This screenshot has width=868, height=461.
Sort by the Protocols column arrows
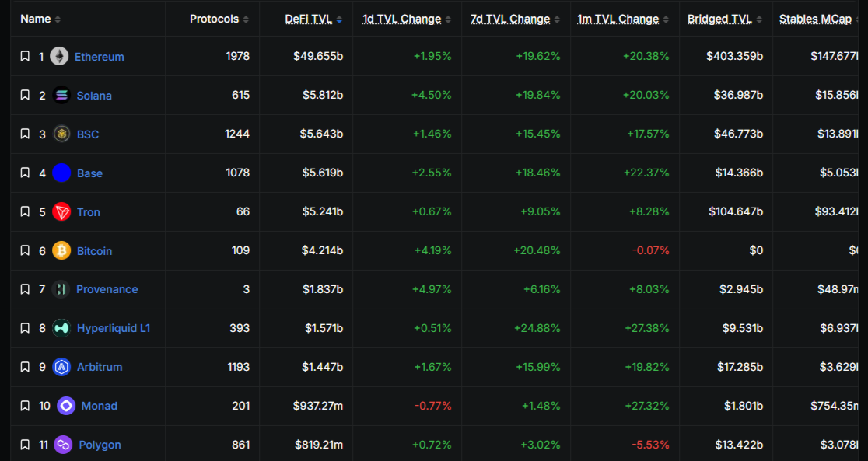coord(246,19)
